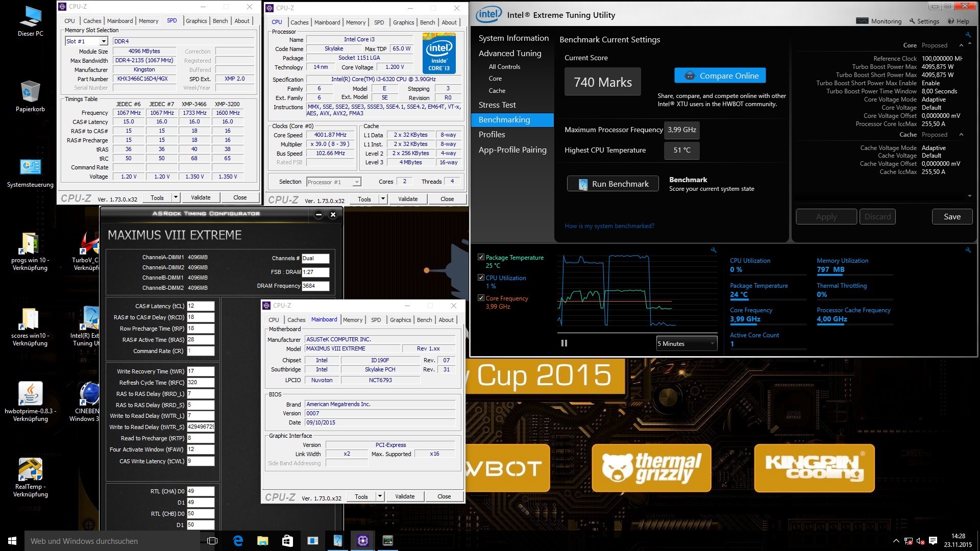Open Dieser PC desktop icon
This screenshot has height=551, width=980.
pos(30,21)
